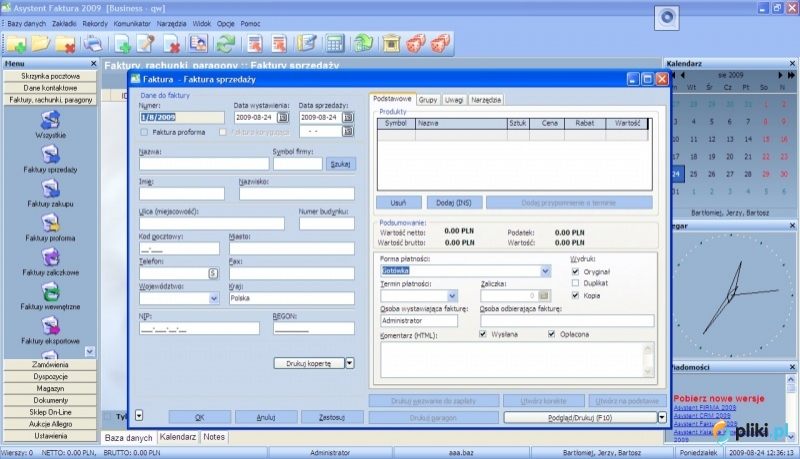Click the small icon in Telefon field
This screenshot has width=800, height=459.
tap(213, 273)
